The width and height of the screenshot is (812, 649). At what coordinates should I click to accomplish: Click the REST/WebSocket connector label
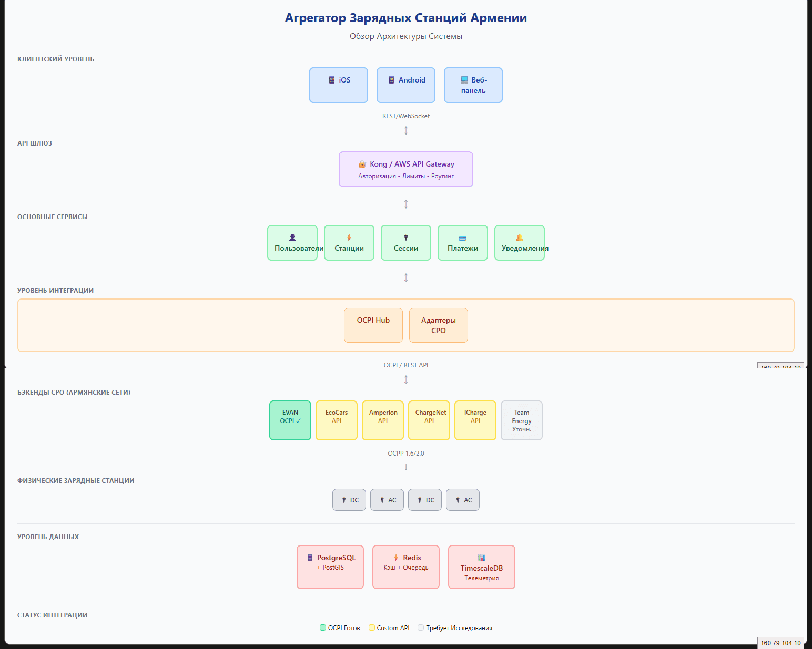[406, 116]
